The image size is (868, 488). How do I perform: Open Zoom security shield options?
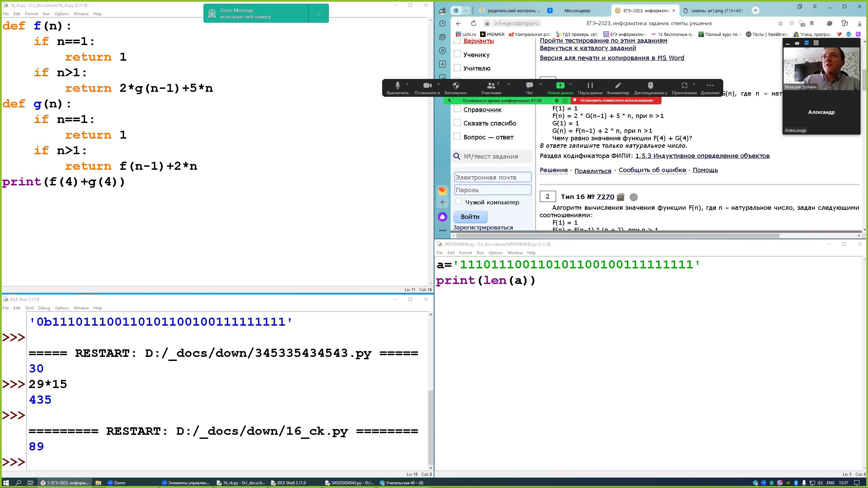tap(456, 85)
